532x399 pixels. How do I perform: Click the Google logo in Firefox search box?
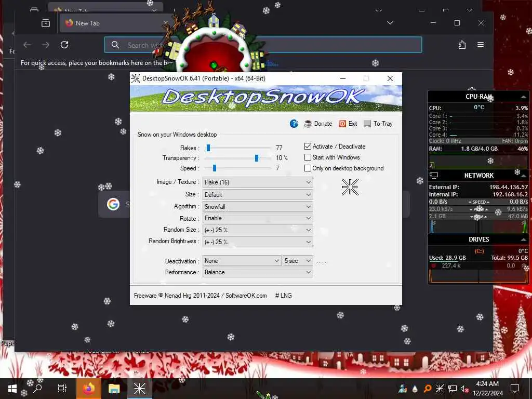[113, 204]
